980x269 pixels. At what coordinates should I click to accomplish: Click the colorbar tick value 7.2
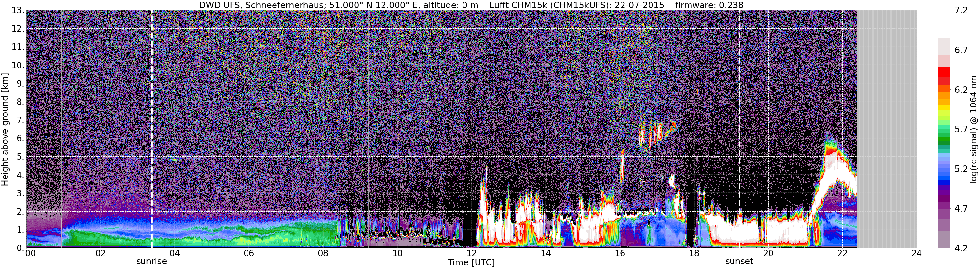click(x=961, y=11)
